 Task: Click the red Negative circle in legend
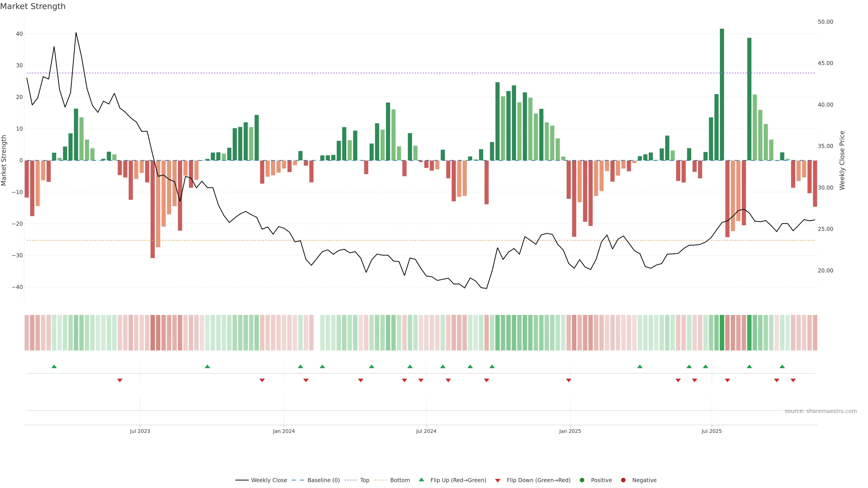(x=623, y=480)
